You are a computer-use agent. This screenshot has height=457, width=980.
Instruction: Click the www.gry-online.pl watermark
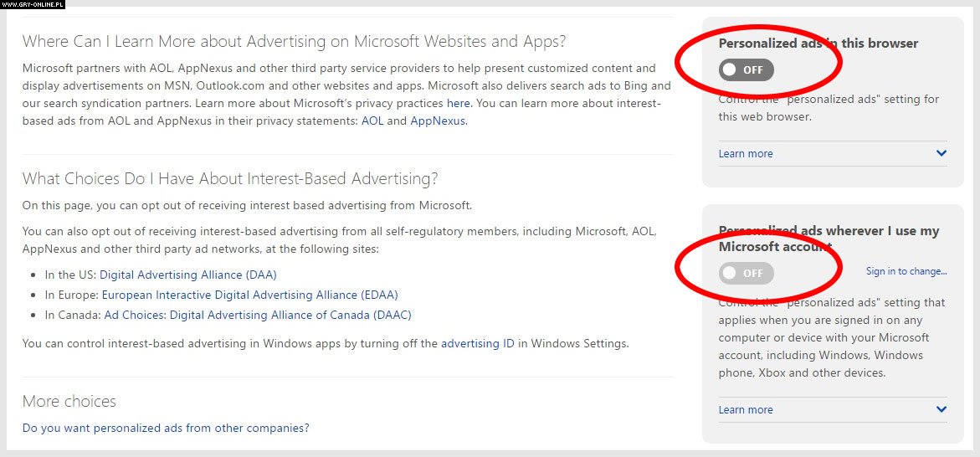click(33, 3)
